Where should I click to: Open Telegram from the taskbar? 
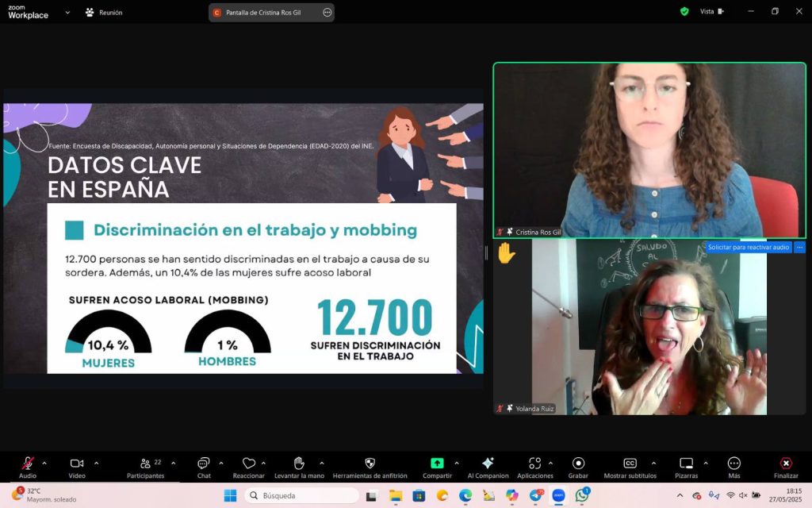(536, 495)
